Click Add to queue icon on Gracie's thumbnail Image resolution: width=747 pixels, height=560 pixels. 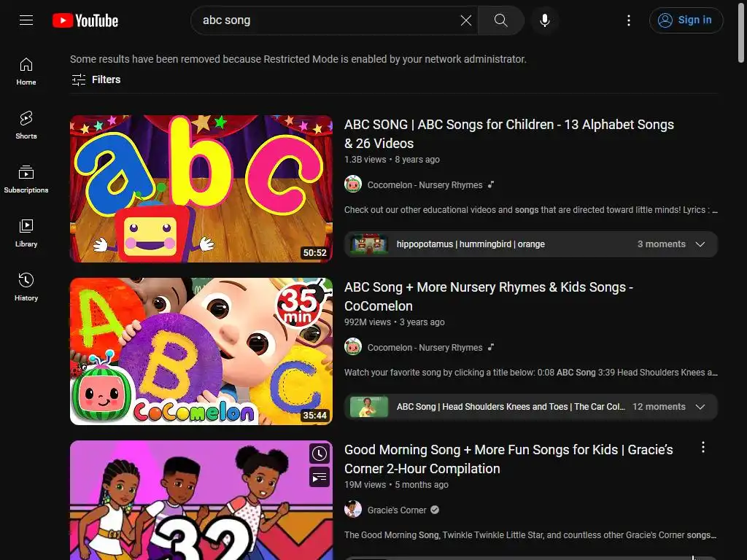(320, 477)
